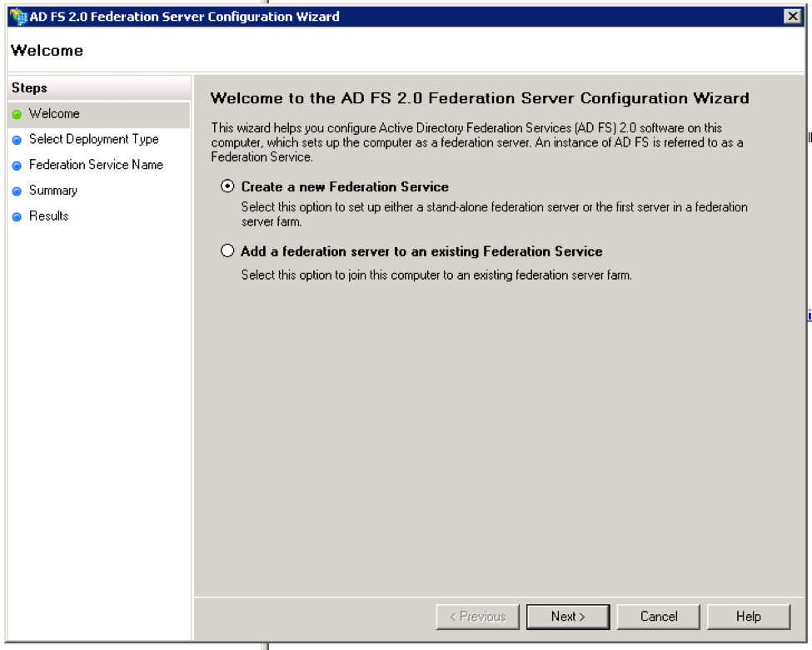Click the green Welcome step bullet
This screenshot has height=650, width=812.
(x=17, y=114)
